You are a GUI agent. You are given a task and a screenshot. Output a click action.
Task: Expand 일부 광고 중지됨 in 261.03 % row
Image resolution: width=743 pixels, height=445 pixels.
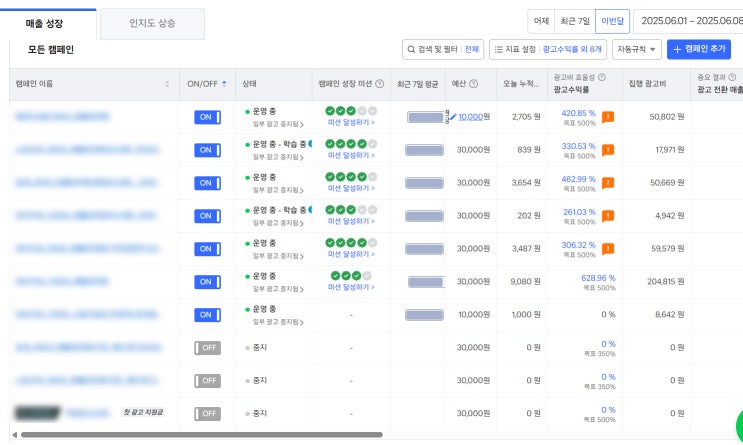click(x=278, y=223)
